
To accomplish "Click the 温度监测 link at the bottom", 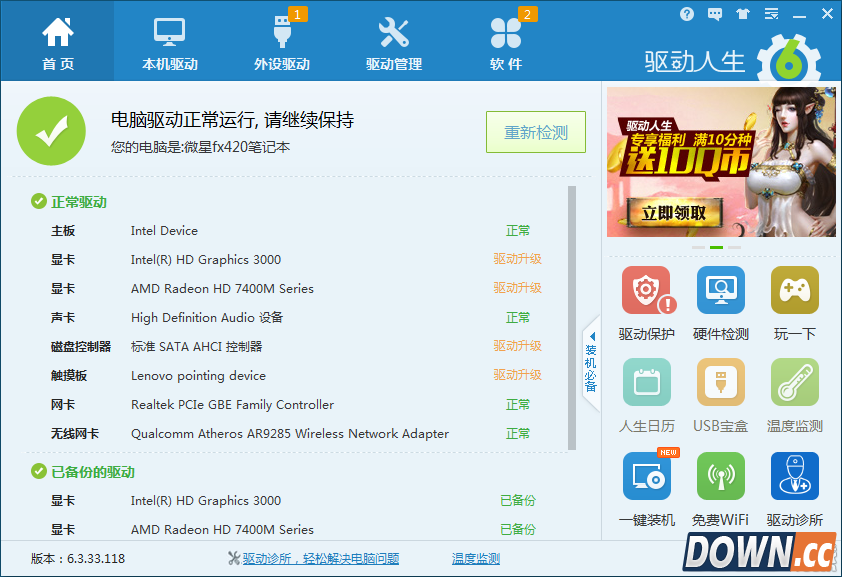I will tap(475, 558).
